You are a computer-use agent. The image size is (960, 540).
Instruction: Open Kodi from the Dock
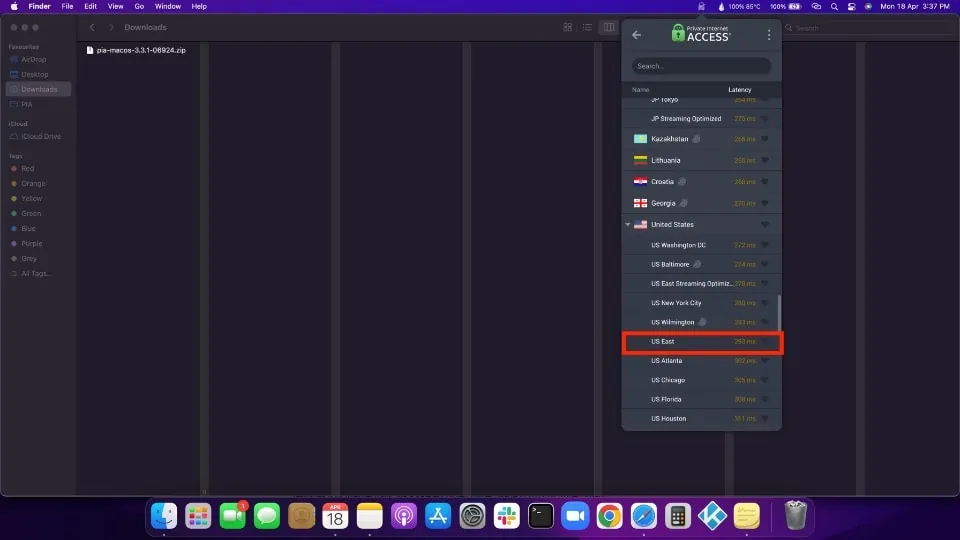point(712,516)
